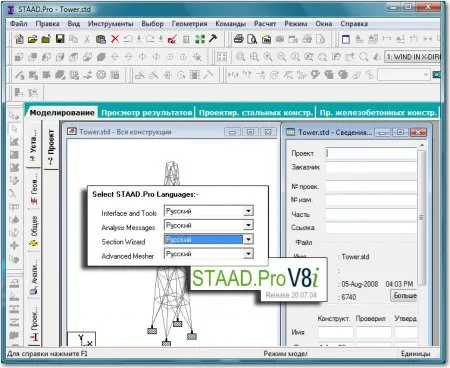Click the Больше button

(x=404, y=295)
